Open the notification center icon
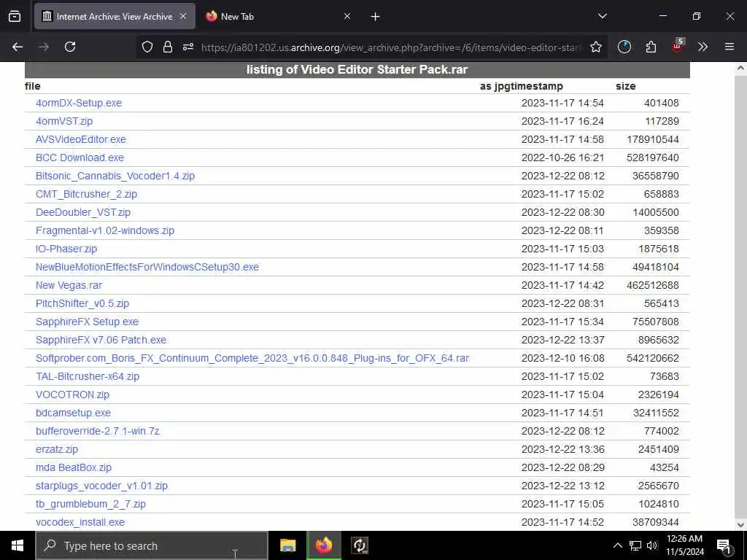Screen dimensions: 747x560 pyautogui.click(x=724, y=546)
